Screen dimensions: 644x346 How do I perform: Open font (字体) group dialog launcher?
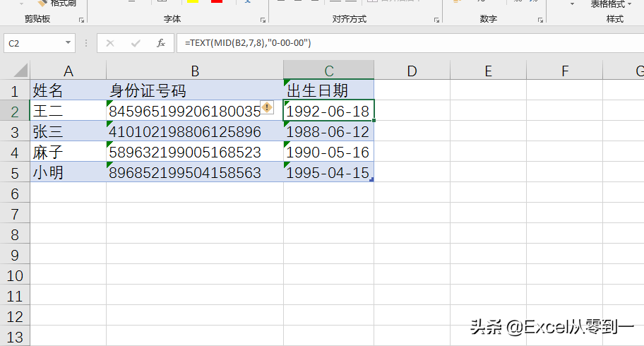point(263,20)
